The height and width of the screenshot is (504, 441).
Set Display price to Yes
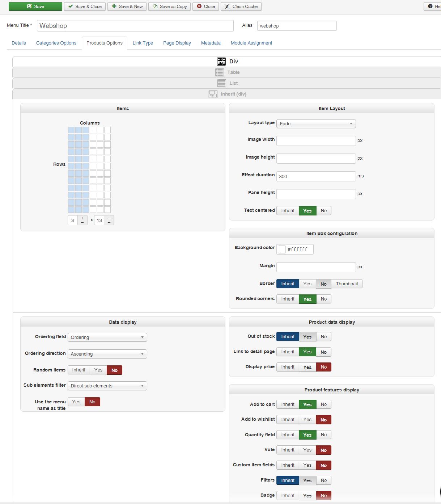pyautogui.click(x=308, y=367)
